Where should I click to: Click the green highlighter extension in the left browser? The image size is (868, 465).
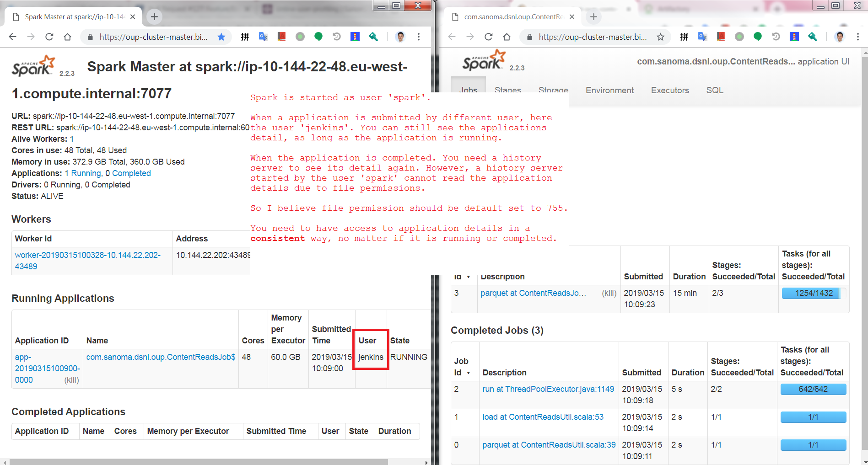[x=373, y=37]
